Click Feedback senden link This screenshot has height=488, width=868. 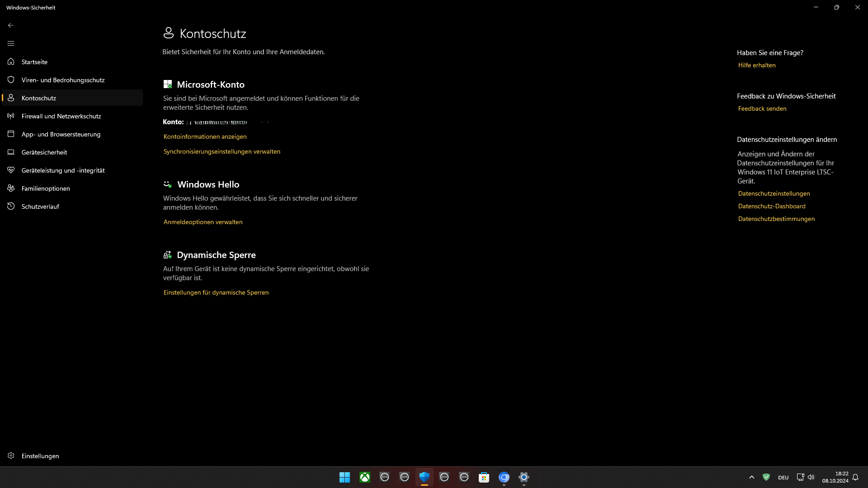[x=762, y=108]
